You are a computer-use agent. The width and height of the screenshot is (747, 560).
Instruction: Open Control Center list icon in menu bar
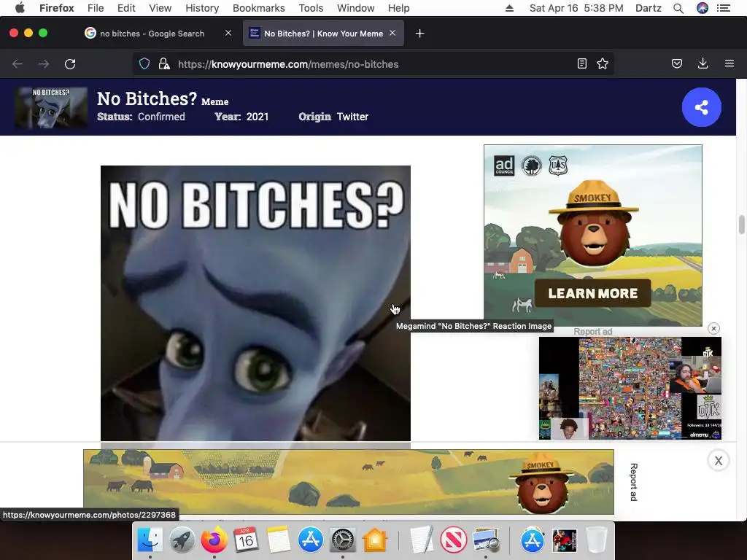click(x=724, y=8)
